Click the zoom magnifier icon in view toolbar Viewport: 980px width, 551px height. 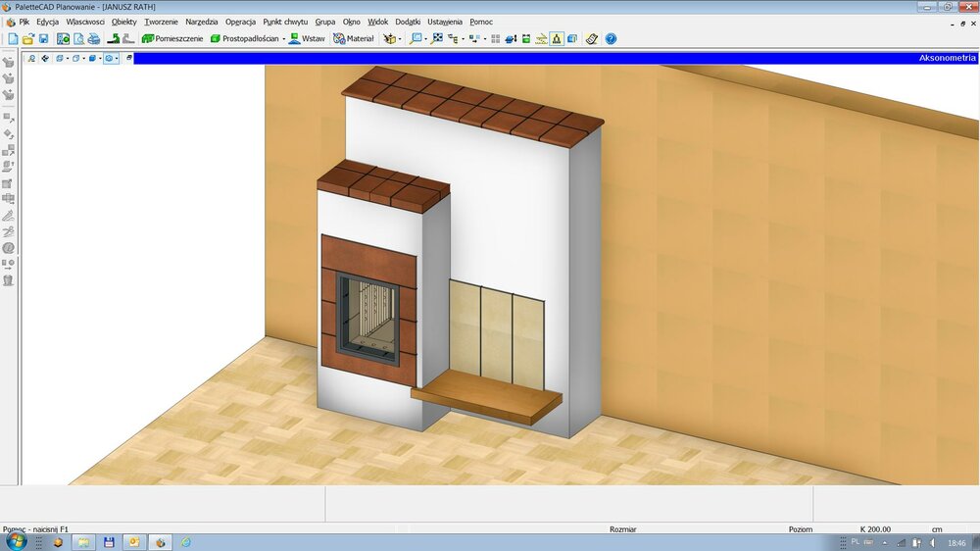pos(30,59)
